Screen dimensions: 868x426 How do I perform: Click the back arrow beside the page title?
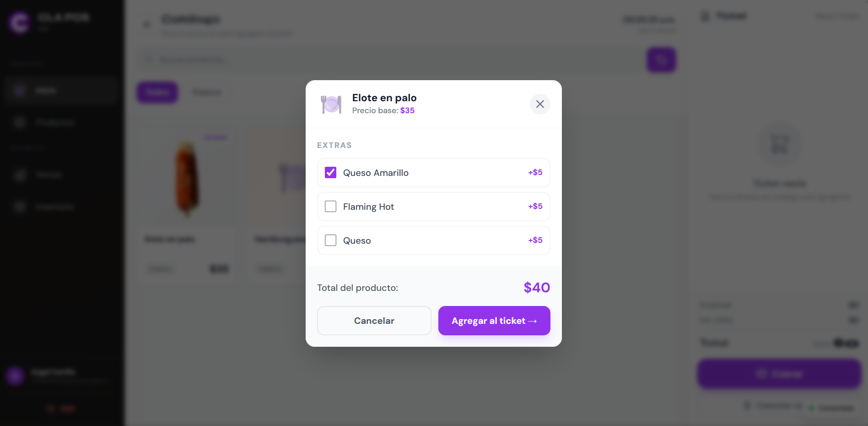click(x=147, y=25)
